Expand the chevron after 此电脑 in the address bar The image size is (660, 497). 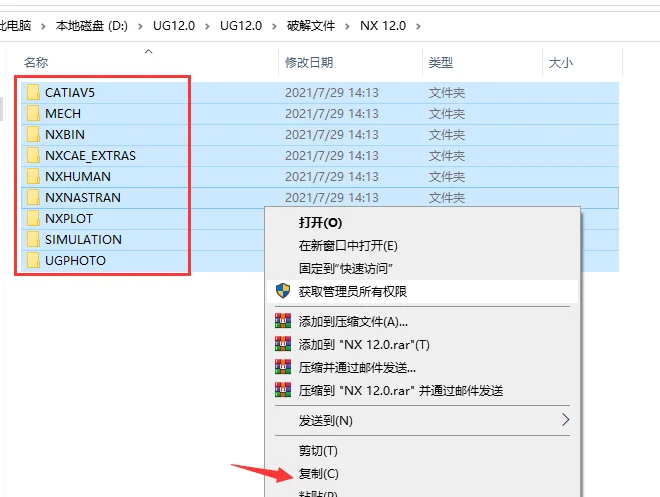pos(43,27)
